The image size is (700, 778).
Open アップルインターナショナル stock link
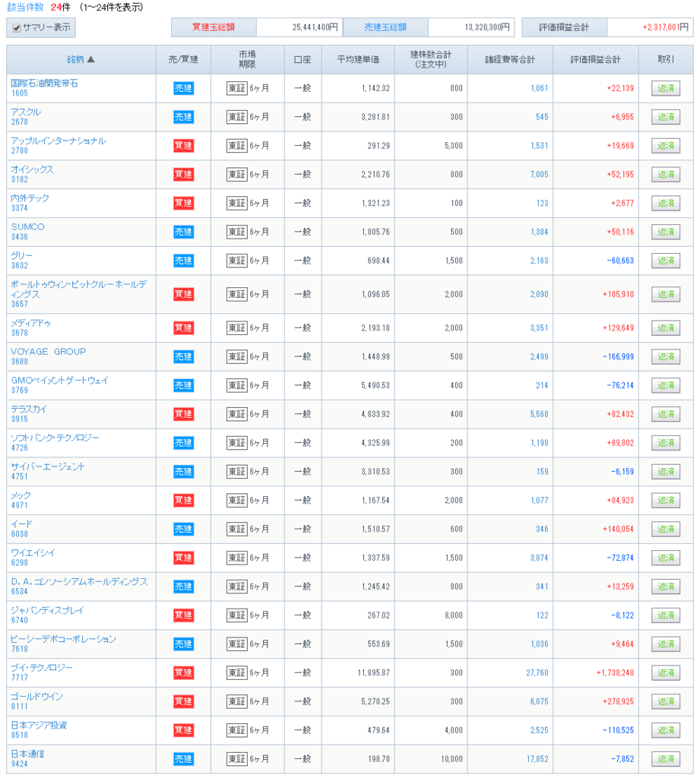point(59,141)
